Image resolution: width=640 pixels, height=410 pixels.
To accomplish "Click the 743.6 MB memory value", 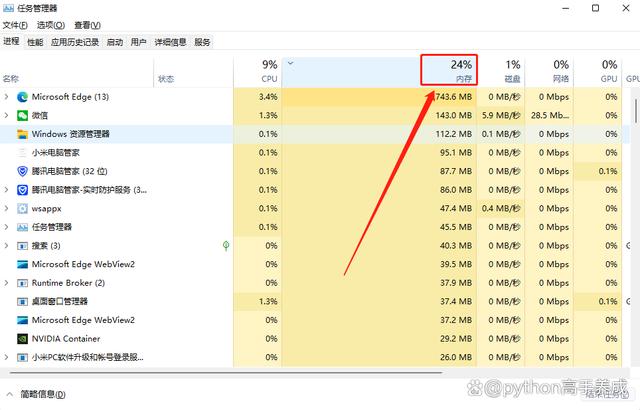I will [453, 97].
